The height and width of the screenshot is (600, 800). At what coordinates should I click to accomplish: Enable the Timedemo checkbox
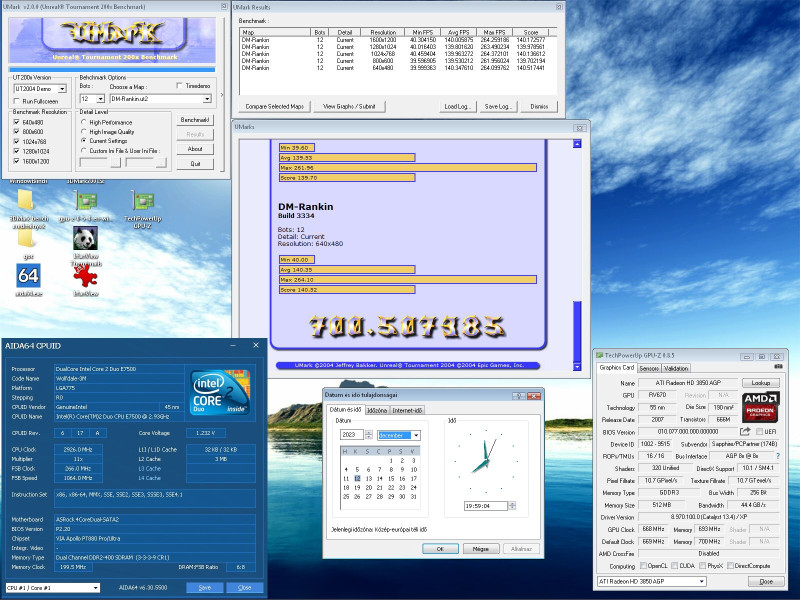(180, 86)
